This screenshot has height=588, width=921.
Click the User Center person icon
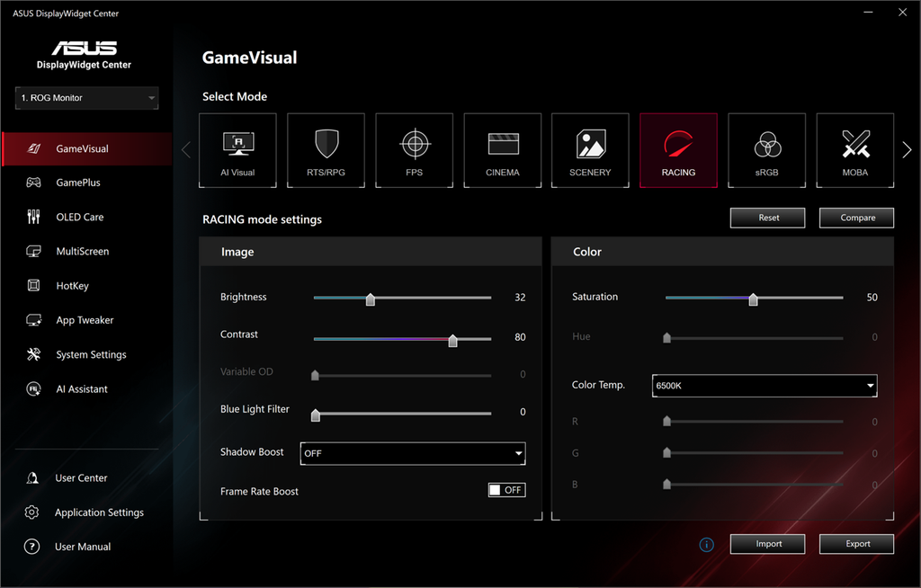32,478
